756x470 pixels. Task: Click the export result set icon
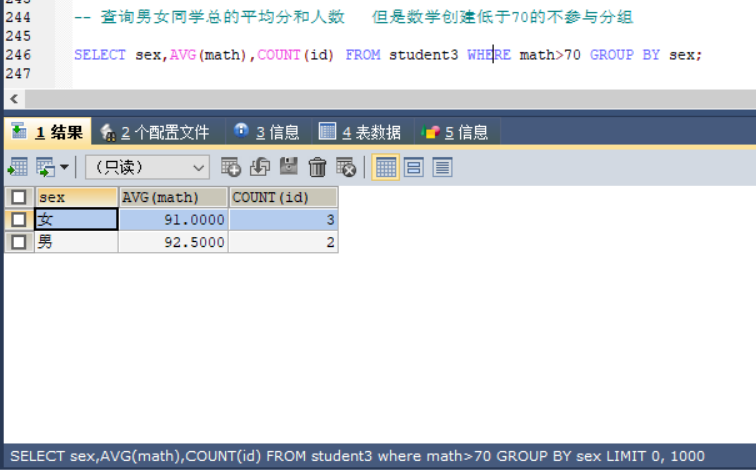click(x=18, y=168)
